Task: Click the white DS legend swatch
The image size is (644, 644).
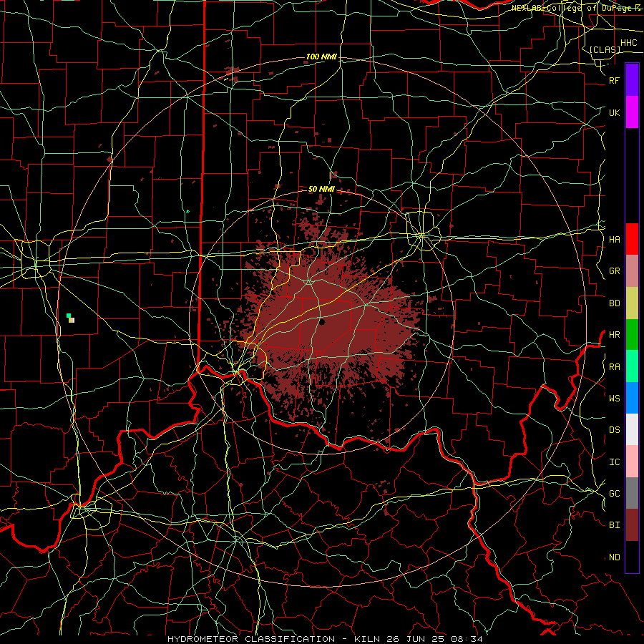Action: point(632,429)
